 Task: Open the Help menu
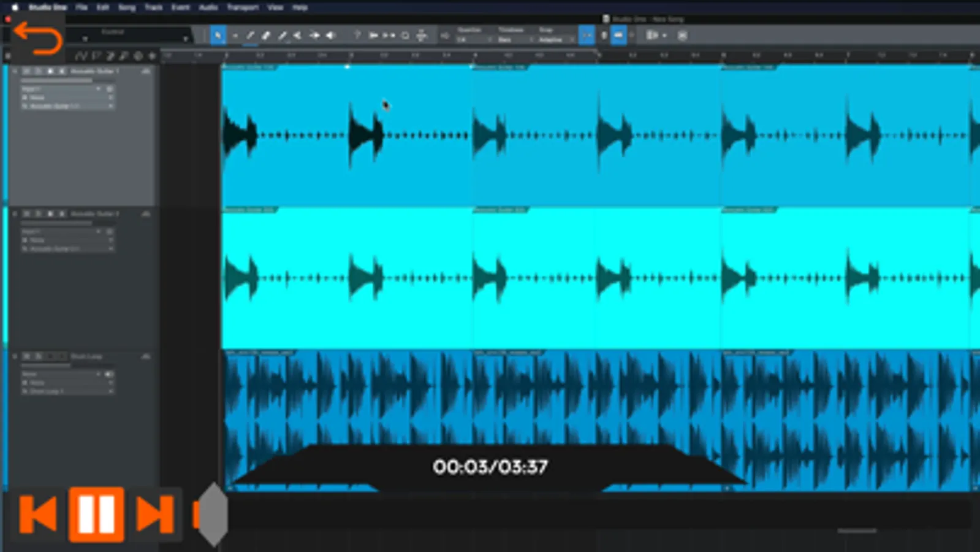tap(300, 7)
